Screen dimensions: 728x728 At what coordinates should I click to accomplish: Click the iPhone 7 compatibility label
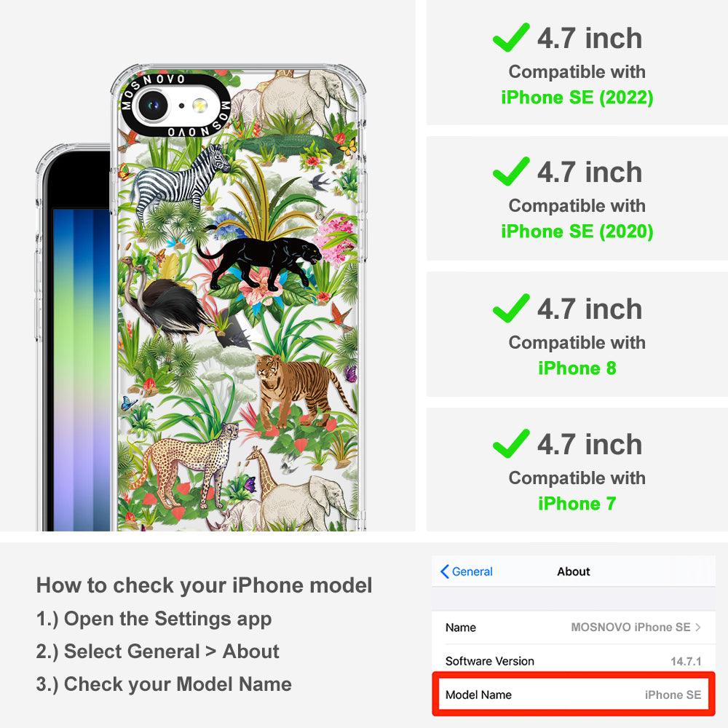point(577,503)
